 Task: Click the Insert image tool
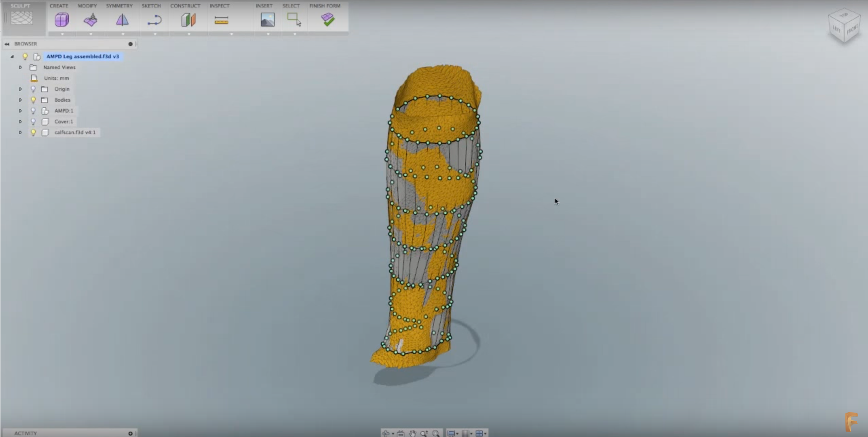[267, 19]
